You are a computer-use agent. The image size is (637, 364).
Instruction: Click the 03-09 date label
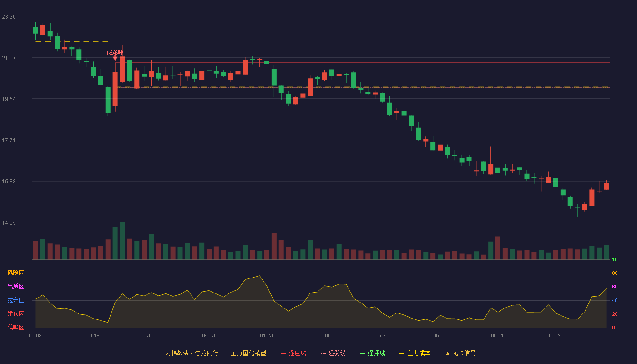[35, 335]
